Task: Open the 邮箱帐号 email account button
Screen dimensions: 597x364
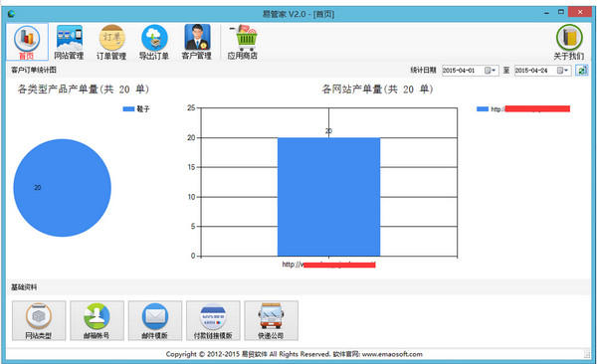Action: [97, 320]
